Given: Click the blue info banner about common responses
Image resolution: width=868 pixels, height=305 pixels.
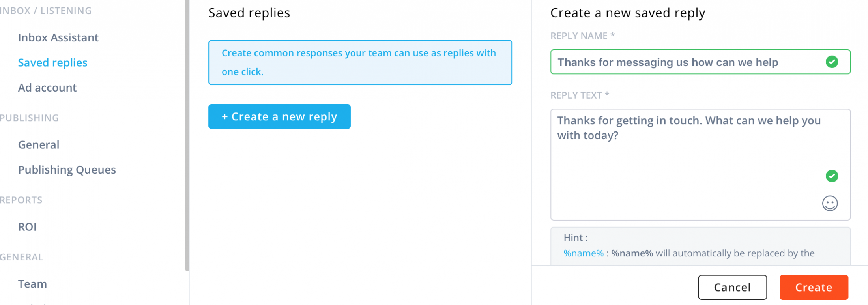Looking at the screenshot, I should pos(360,62).
